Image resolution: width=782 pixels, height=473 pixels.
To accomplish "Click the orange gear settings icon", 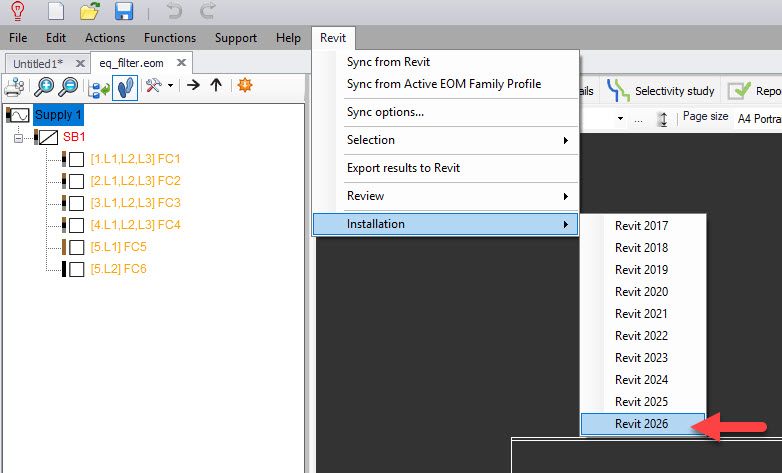I will [x=245, y=85].
